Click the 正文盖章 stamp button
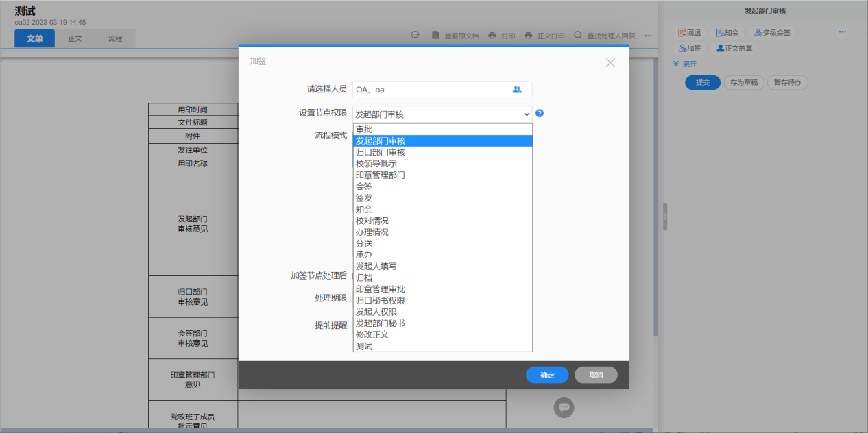This screenshot has width=868, height=433. [x=734, y=48]
